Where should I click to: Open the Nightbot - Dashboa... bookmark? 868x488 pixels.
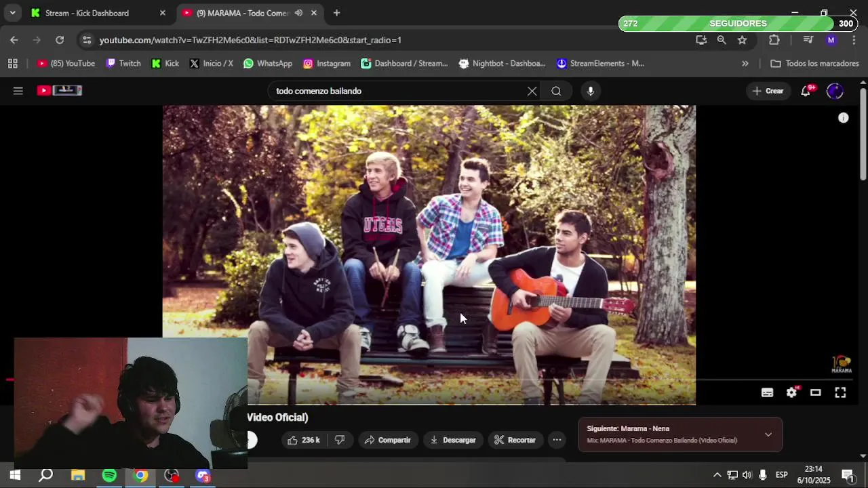click(502, 64)
